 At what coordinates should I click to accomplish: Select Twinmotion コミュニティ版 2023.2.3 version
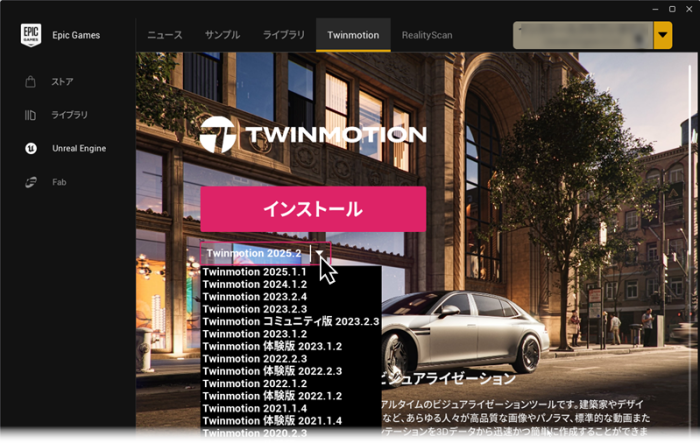(290, 321)
